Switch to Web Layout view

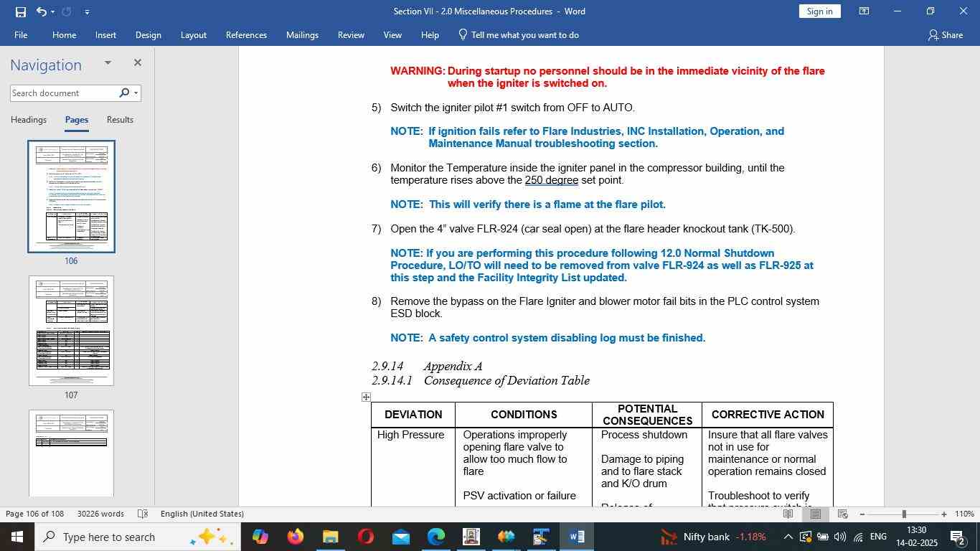(x=843, y=514)
